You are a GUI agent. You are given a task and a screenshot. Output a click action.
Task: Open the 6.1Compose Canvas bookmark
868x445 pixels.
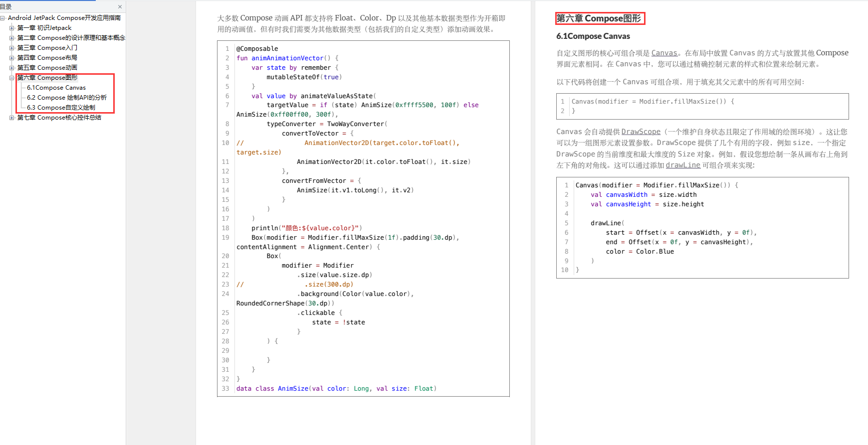pos(56,88)
